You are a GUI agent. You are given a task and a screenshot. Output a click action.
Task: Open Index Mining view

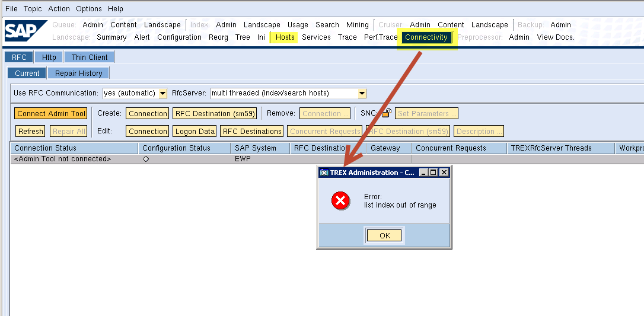(x=358, y=25)
